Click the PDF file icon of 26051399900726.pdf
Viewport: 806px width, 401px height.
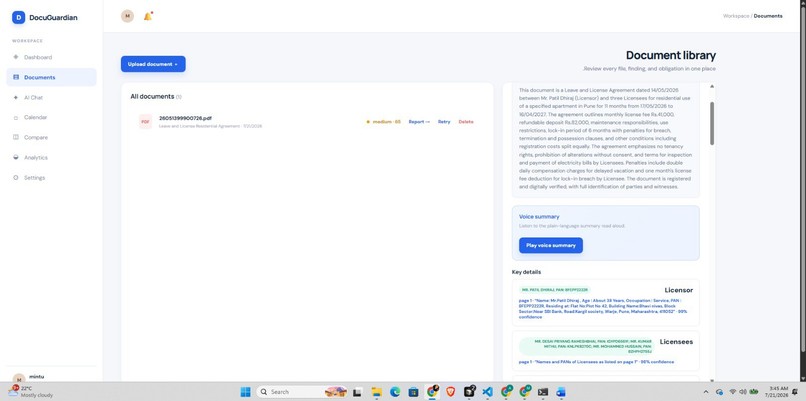pos(145,122)
